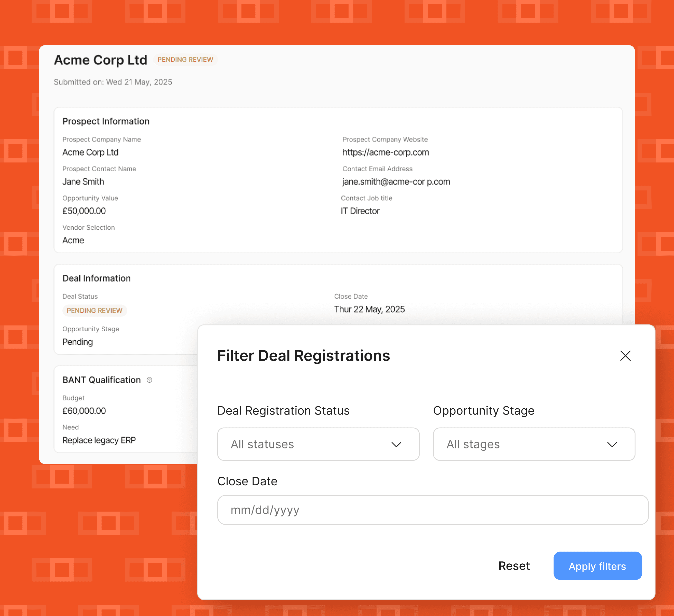
Task: Click the PENDING REVIEW badge under Deal Status
Action: coord(95,310)
